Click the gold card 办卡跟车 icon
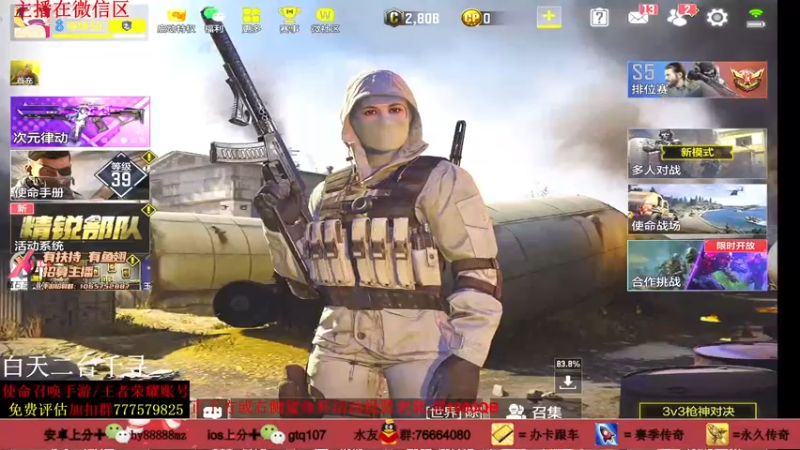The image size is (800, 450). pos(502,435)
